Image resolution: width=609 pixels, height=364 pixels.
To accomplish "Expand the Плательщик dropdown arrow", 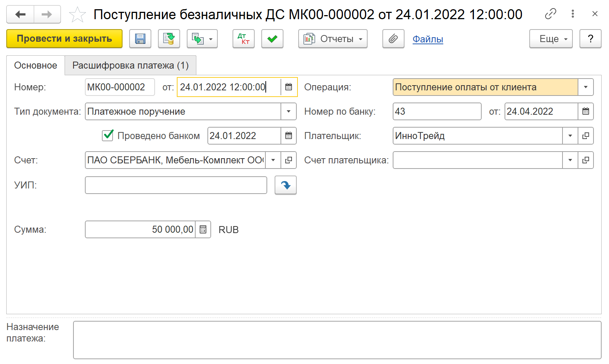I will pyautogui.click(x=570, y=136).
